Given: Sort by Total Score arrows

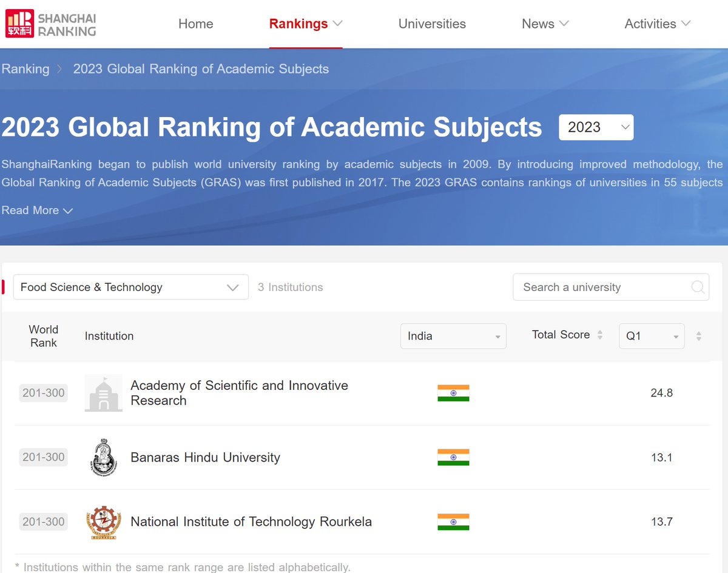Looking at the screenshot, I should pyautogui.click(x=600, y=335).
